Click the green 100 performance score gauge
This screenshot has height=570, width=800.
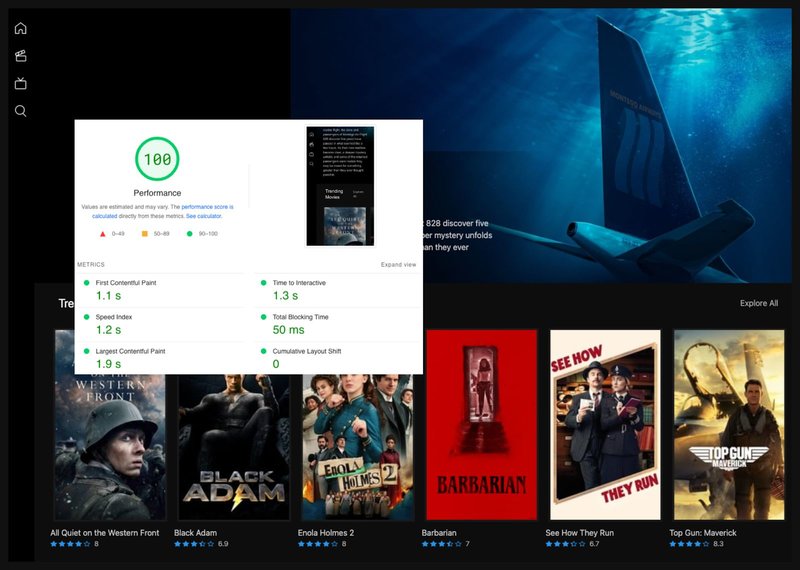(157, 159)
